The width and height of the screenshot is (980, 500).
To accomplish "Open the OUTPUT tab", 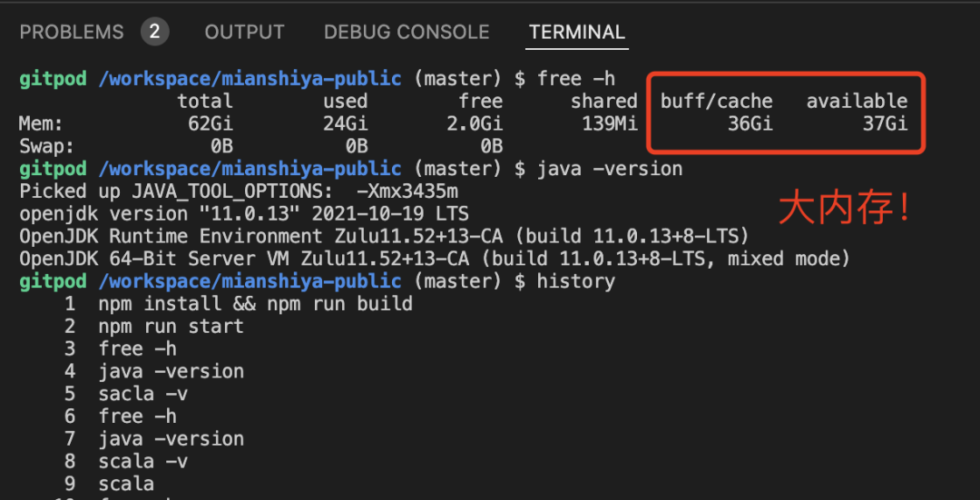I will (244, 33).
